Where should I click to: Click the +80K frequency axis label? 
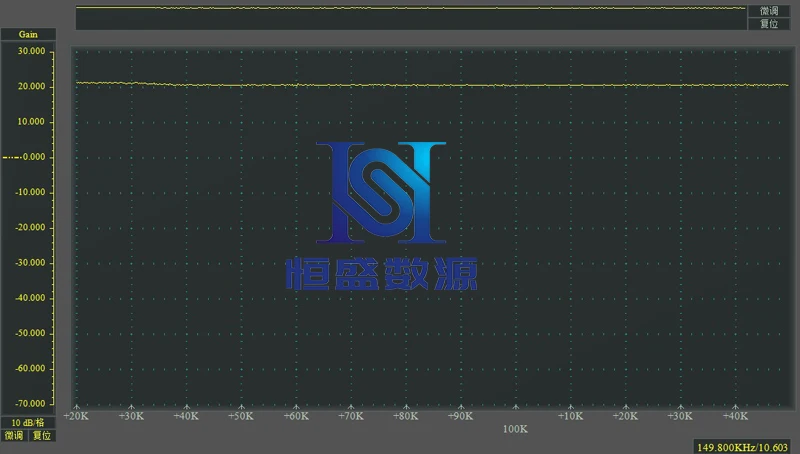point(406,416)
